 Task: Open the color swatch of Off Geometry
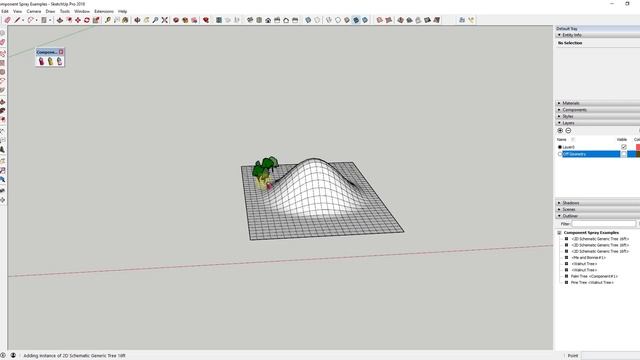pos(638,154)
